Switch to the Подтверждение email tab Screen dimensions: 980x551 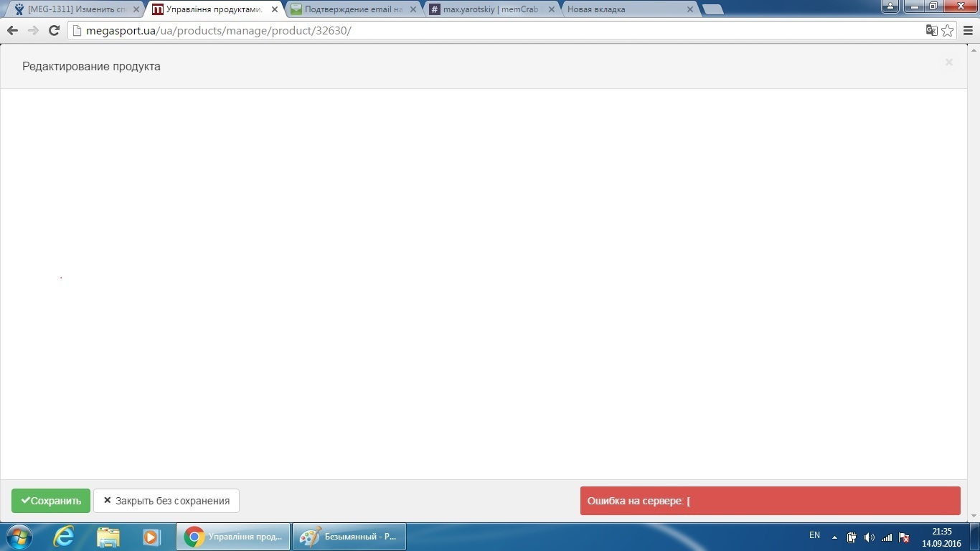(x=353, y=9)
